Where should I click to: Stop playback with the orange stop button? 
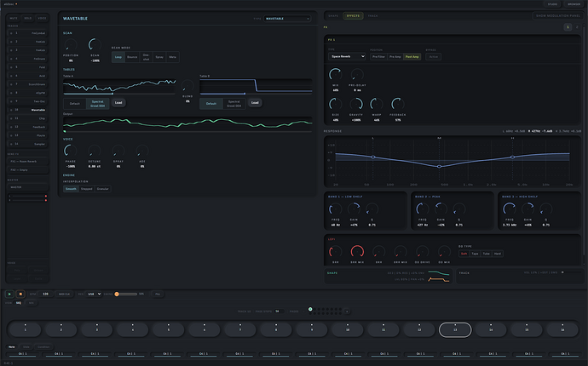point(20,294)
